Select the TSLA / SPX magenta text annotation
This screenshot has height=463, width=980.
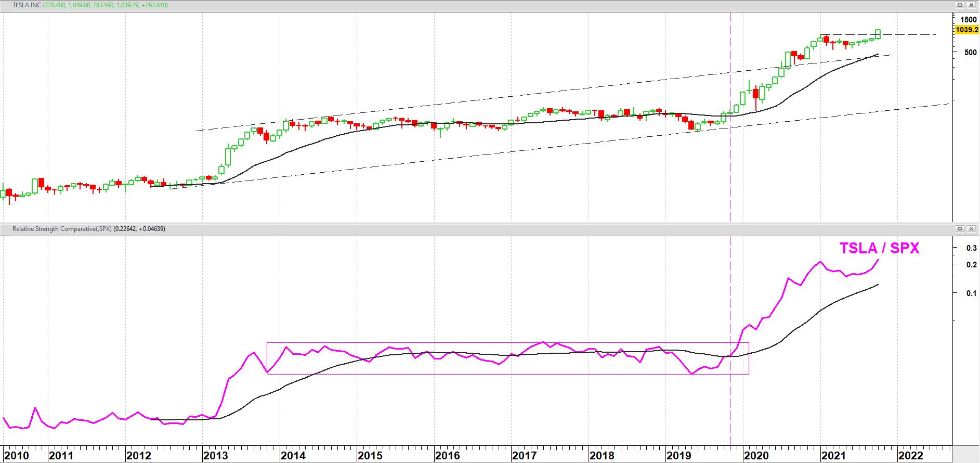click(x=880, y=249)
